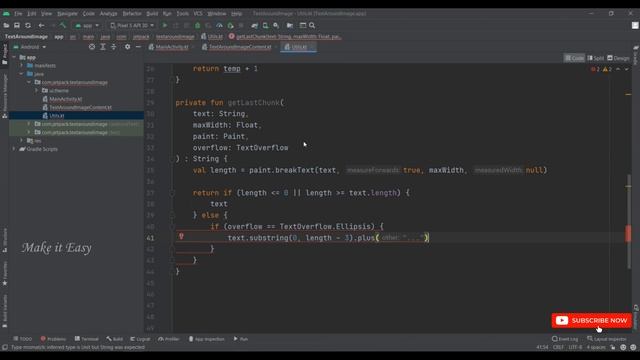Click the Profile app gauge icon

click(219, 25)
